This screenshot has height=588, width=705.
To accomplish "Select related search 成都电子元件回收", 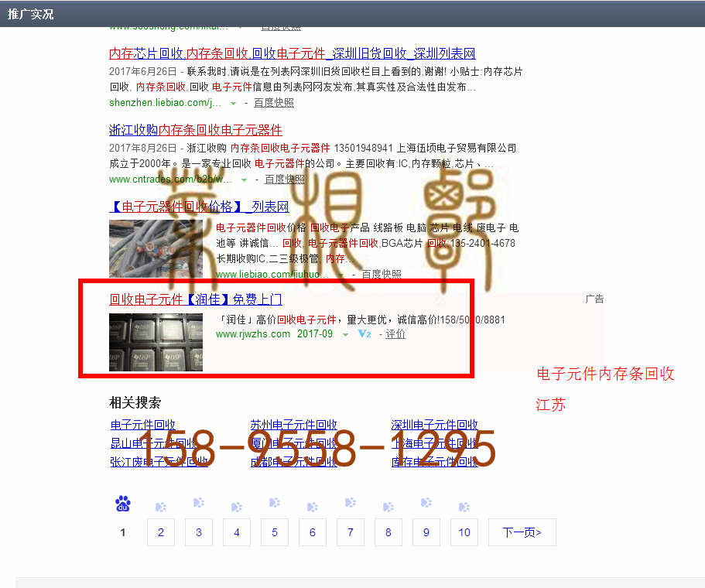I will 293,462.
